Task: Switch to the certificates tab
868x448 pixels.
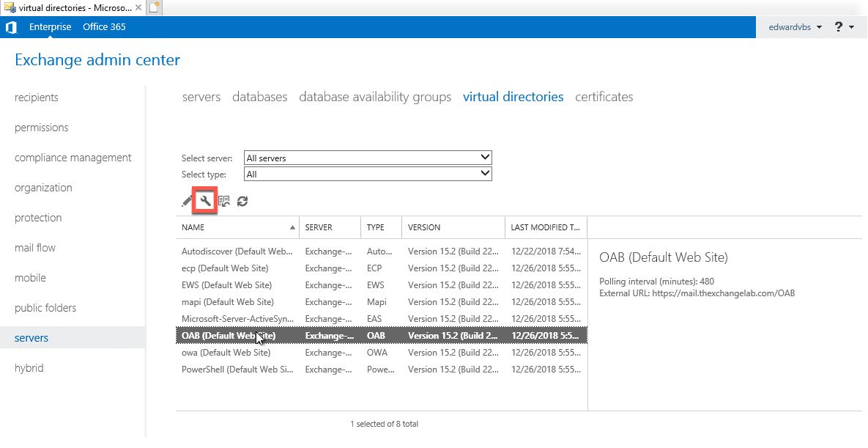Action: click(604, 96)
